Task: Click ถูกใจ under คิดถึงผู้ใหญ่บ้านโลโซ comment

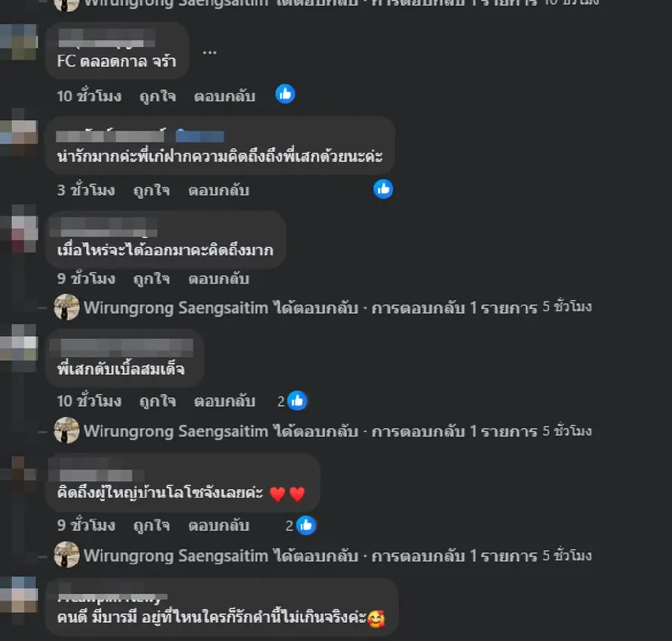Action: (x=151, y=525)
